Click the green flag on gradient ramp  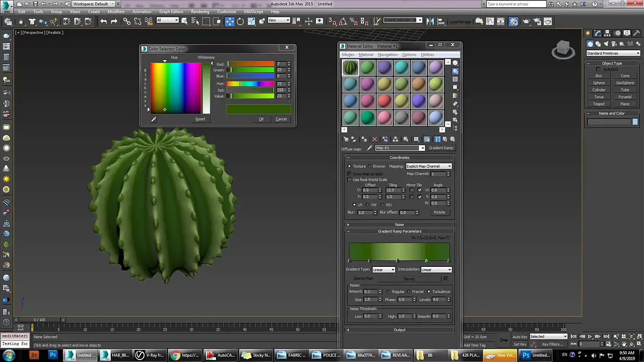426,260
